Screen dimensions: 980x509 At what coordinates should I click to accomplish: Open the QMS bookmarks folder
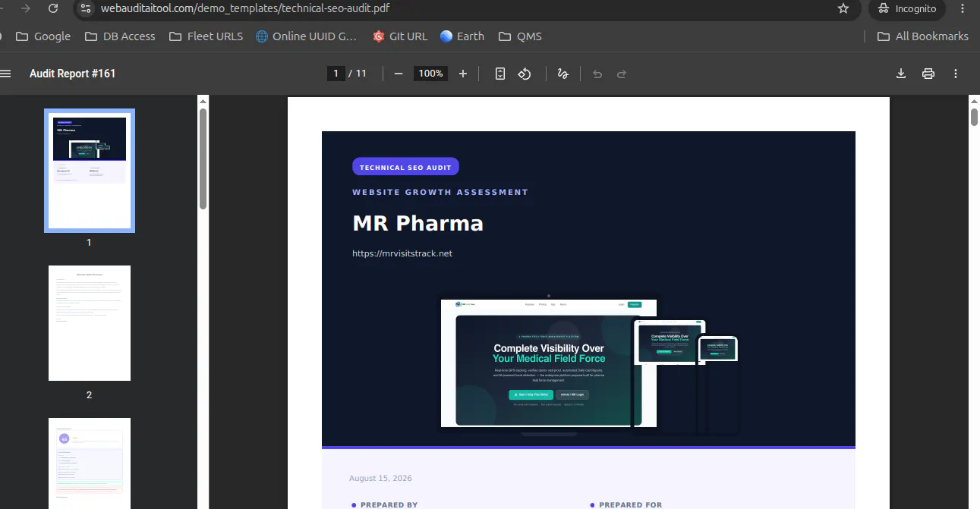pyautogui.click(x=520, y=36)
